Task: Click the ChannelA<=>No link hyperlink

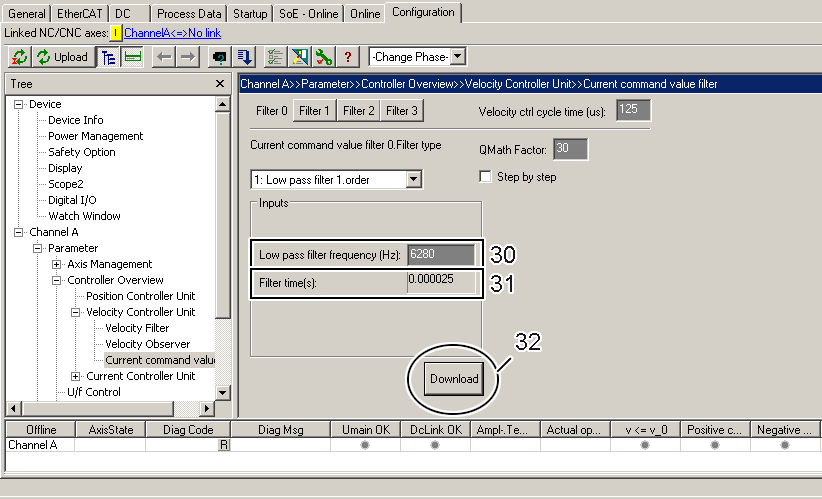Action: [172, 33]
